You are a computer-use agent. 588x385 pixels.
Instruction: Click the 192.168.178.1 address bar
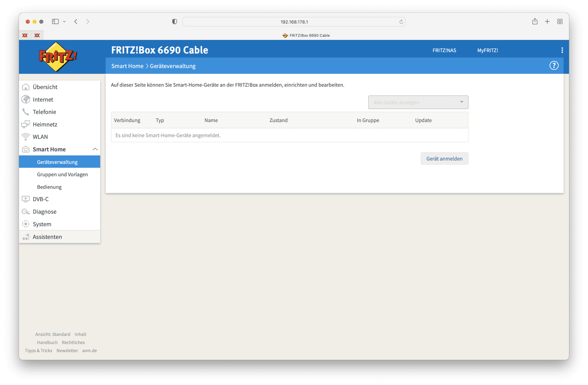tap(294, 22)
